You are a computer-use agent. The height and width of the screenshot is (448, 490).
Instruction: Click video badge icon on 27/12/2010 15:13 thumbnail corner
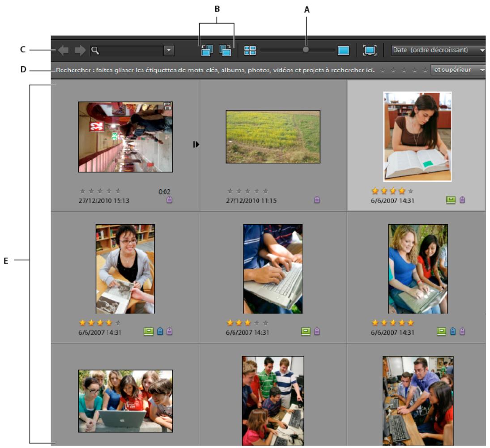point(167,107)
